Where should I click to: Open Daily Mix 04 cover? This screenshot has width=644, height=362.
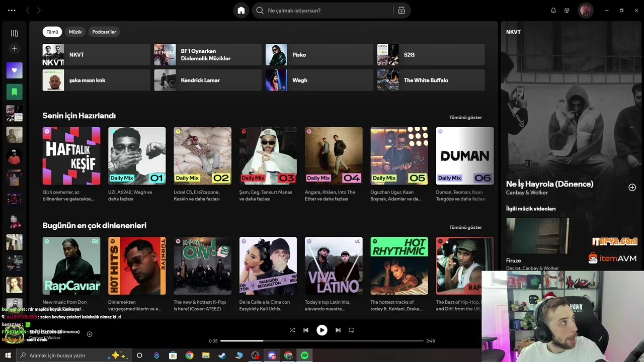[x=334, y=156]
